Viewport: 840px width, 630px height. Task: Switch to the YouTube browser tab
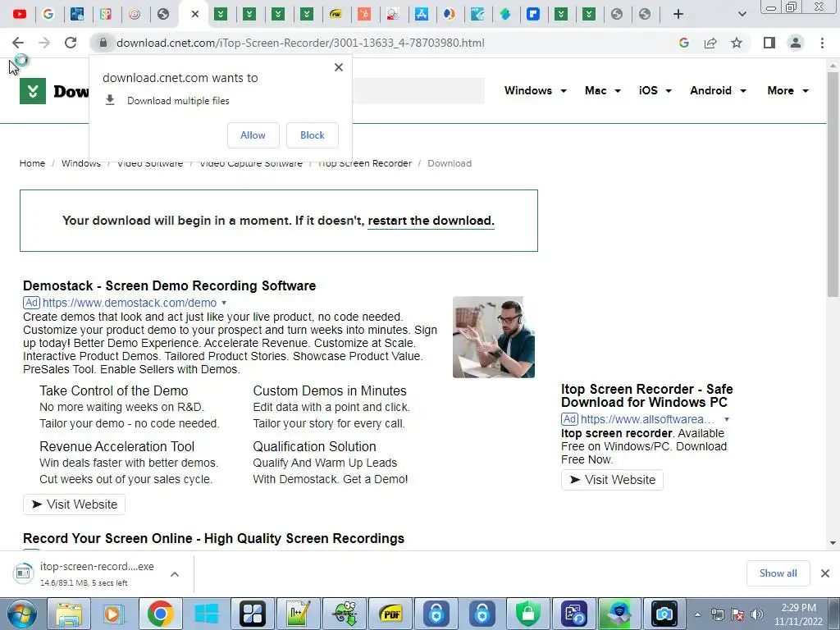coord(20,14)
